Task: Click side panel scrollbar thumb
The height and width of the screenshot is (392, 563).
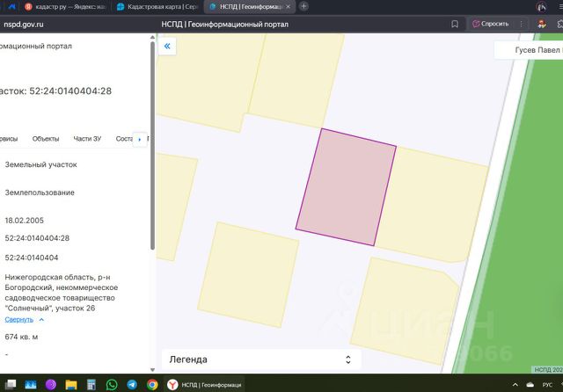Action: [152, 145]
